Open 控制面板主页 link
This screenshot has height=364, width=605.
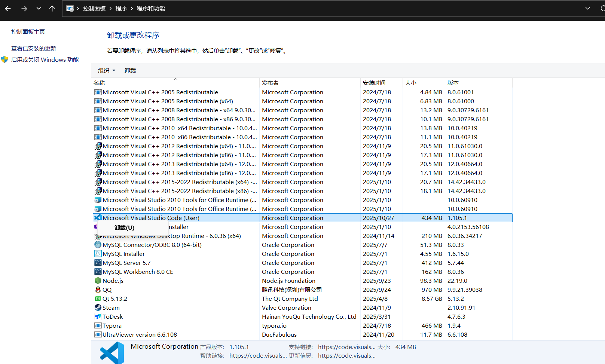tap(28, 32)
